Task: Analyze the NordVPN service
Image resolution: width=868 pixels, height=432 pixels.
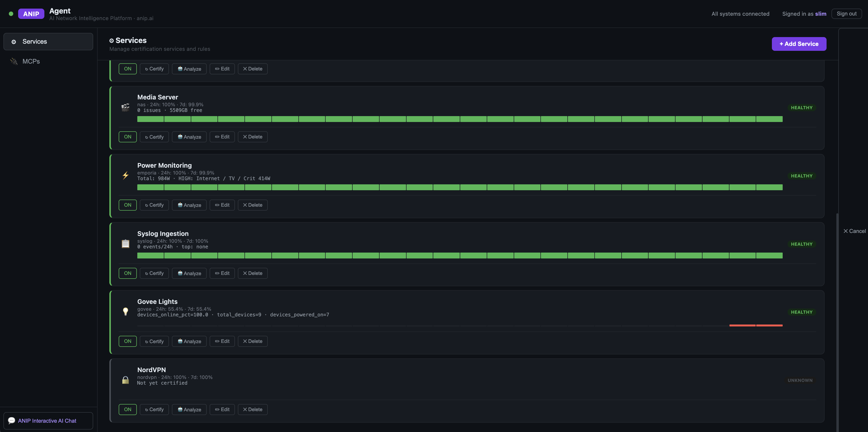Action: point(189,409)
